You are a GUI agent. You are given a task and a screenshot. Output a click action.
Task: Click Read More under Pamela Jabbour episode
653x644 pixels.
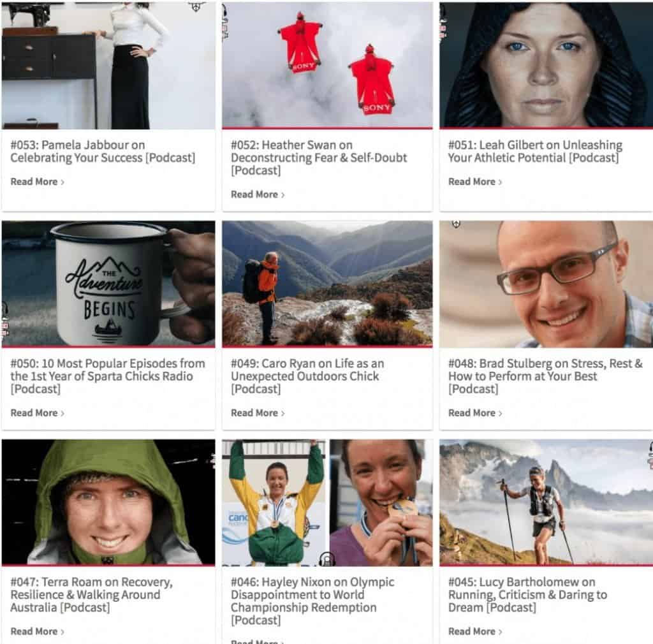point(37,182)
